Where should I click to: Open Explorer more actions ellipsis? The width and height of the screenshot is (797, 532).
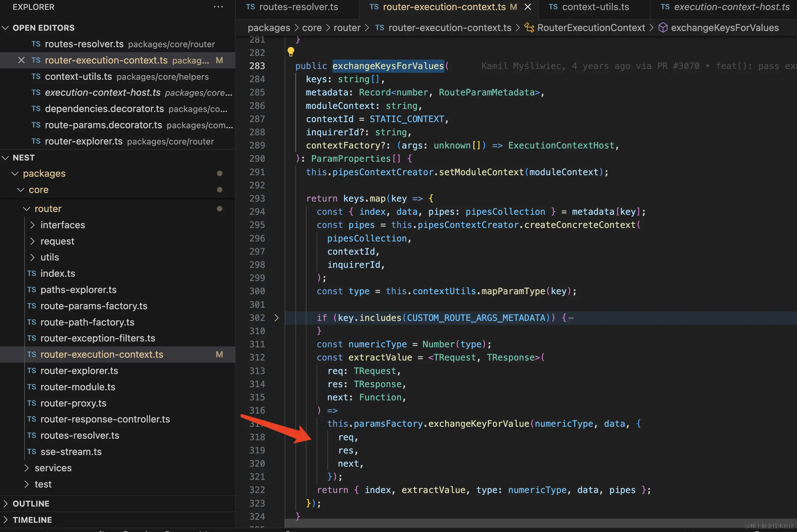pyautogui.click(x=218, y=7)
